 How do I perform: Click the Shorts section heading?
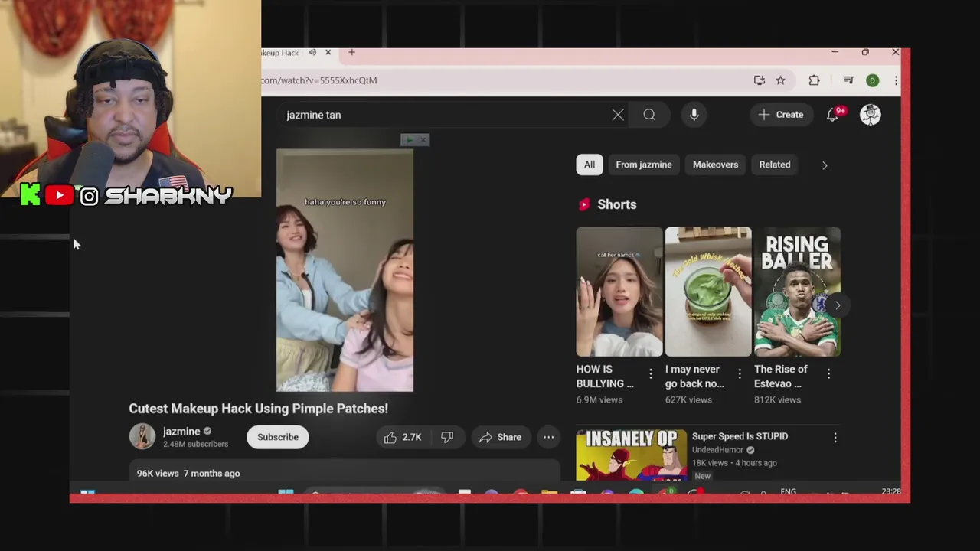(617, 204)
